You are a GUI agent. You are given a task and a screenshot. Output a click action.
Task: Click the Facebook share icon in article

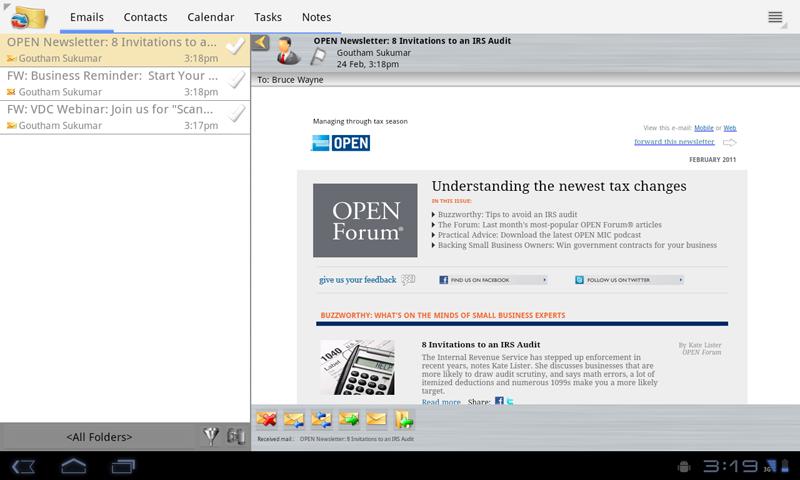[x=499, y=401]
